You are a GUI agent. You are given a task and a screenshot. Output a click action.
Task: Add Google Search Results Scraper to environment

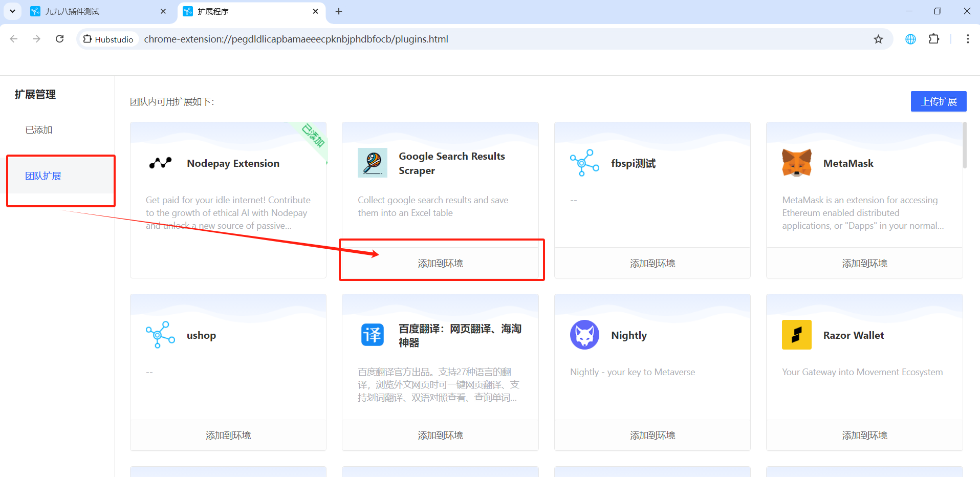pyautogui.click(x=440, y=263)
